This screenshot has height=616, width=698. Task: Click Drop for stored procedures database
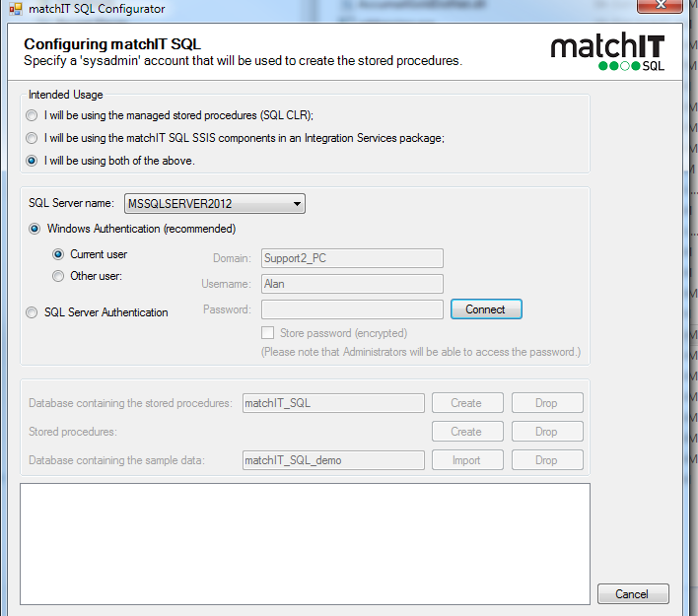tap(547, 403)
